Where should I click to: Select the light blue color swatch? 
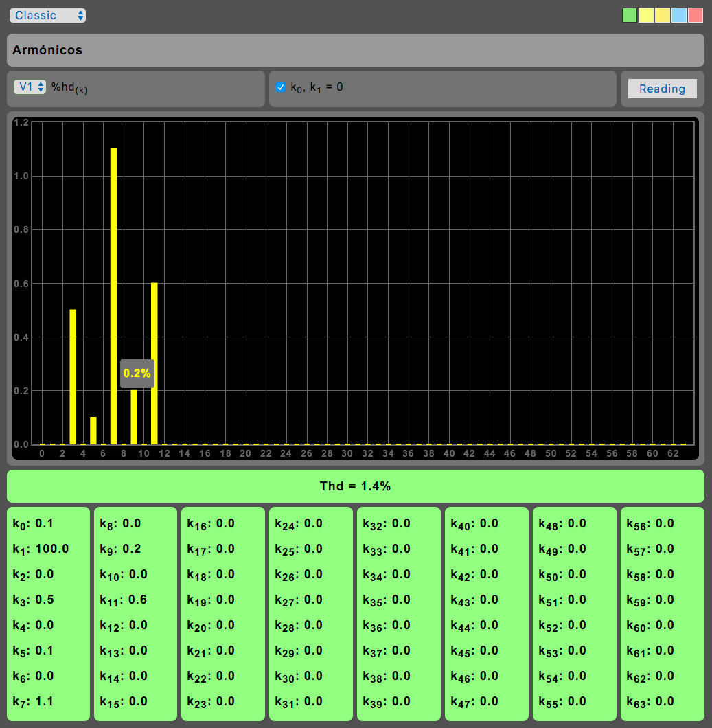pos(678,15)
